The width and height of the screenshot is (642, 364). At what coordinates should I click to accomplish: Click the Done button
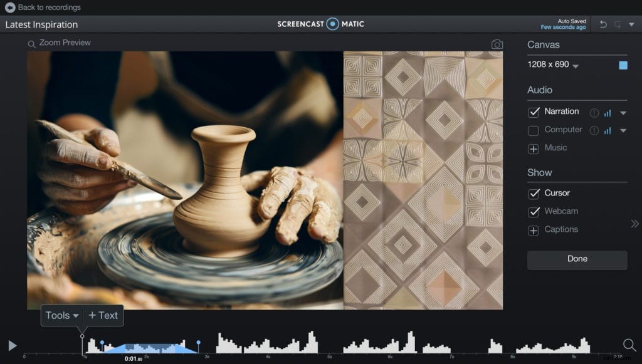tap(577, 259)
